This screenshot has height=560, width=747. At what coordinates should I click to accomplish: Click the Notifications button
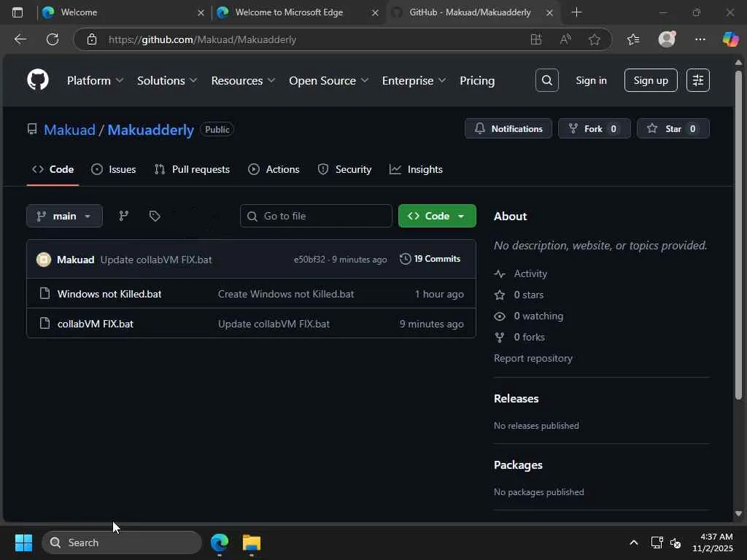click(508, 128)
